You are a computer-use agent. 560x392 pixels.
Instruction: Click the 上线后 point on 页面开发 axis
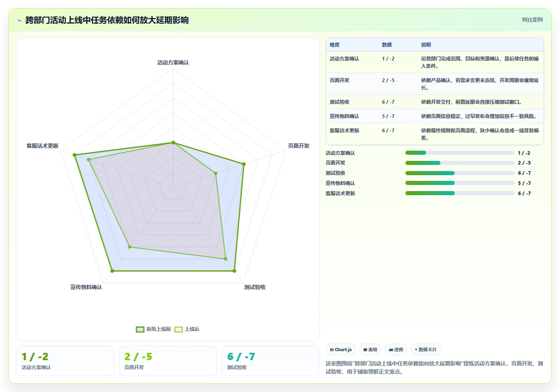[x=216, y=173]
